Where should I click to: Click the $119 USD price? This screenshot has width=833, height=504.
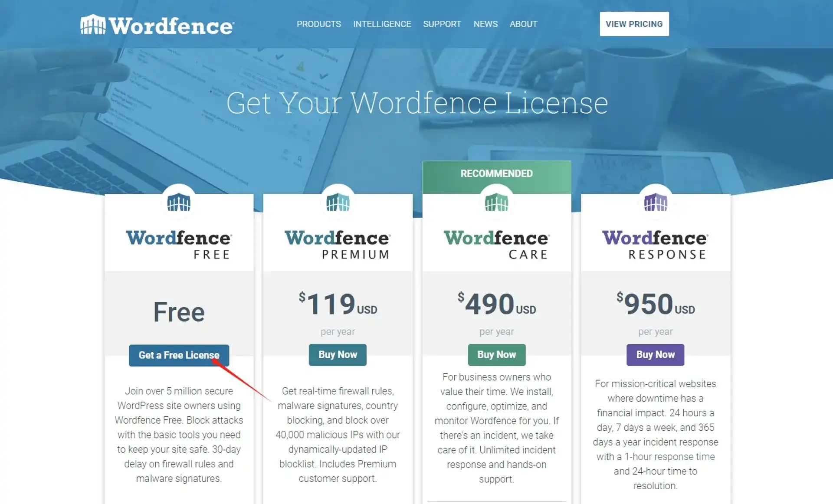[338, 304]
